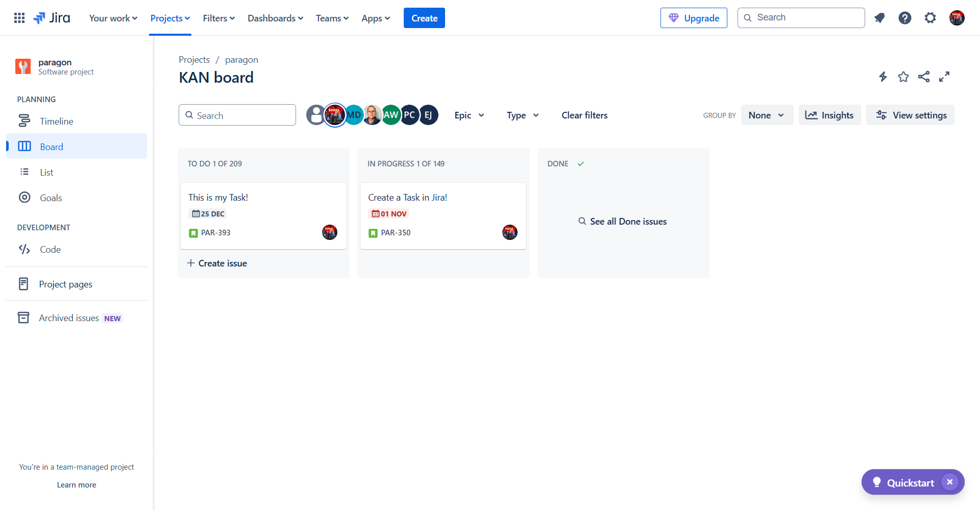
Task: Open your profile avatar in top bar
Action: coord(957,18)
